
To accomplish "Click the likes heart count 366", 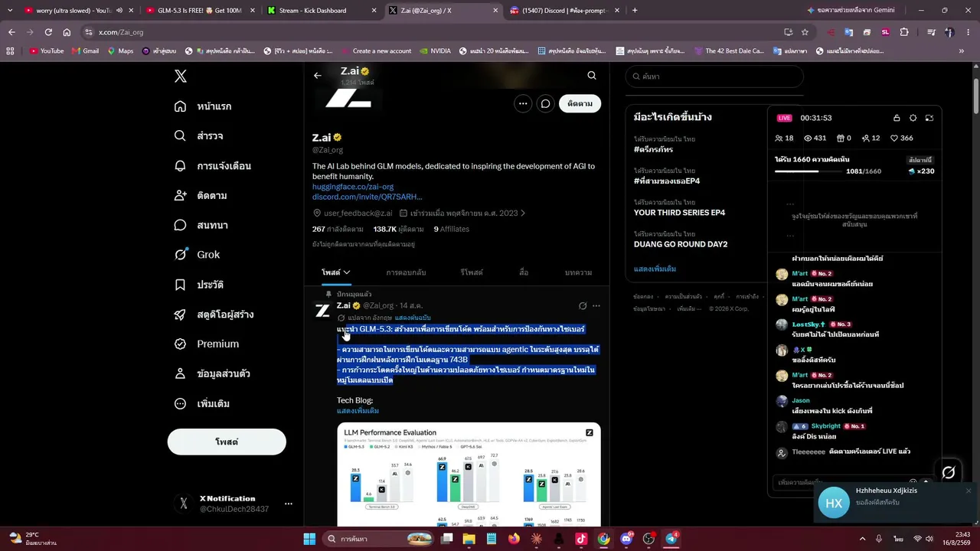I will tap(901, 139).
